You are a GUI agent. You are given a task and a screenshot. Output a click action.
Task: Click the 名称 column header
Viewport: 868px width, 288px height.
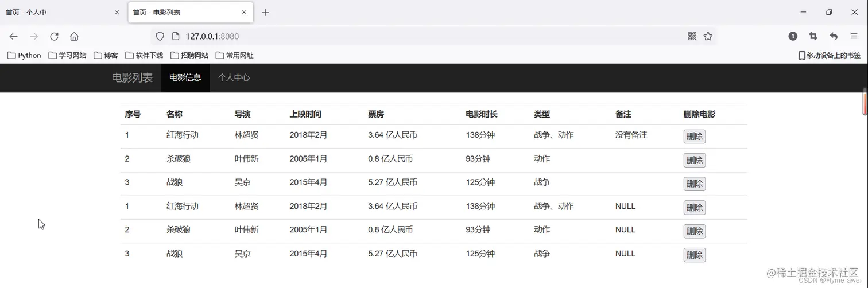[175, 114]
